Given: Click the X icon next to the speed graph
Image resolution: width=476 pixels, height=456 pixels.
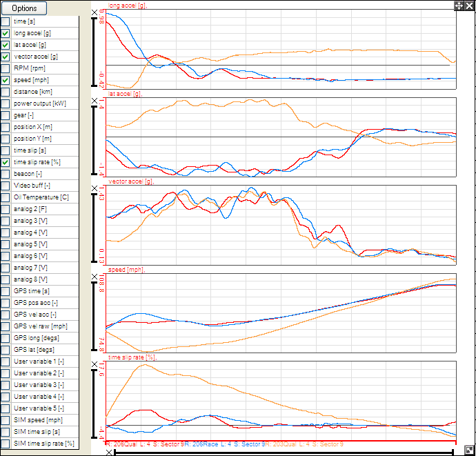Looking at the screenshot, I should coord(95,277).
